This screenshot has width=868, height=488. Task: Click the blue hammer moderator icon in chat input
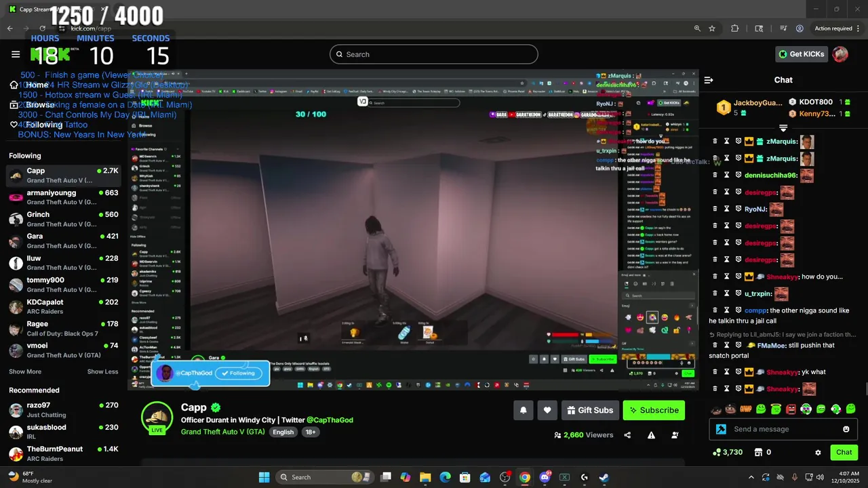[721, 429]
